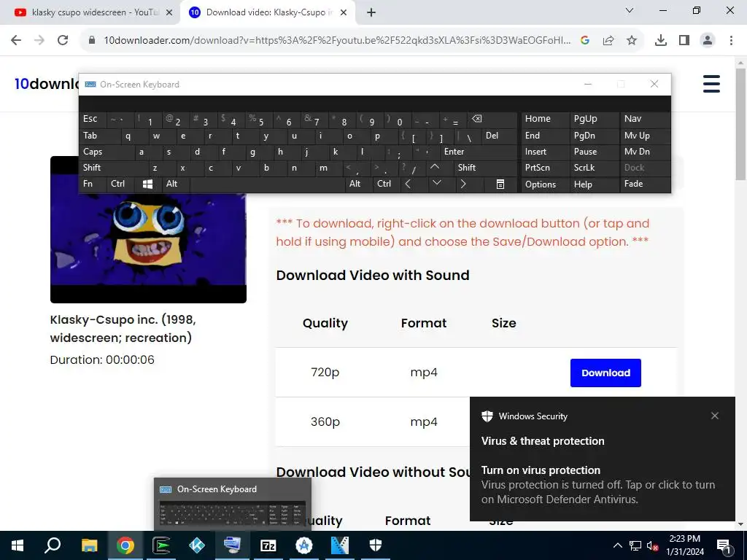Screen dimensions: 747x560
Task: Click the 10downloader site logo
Action: coord(47,84)
